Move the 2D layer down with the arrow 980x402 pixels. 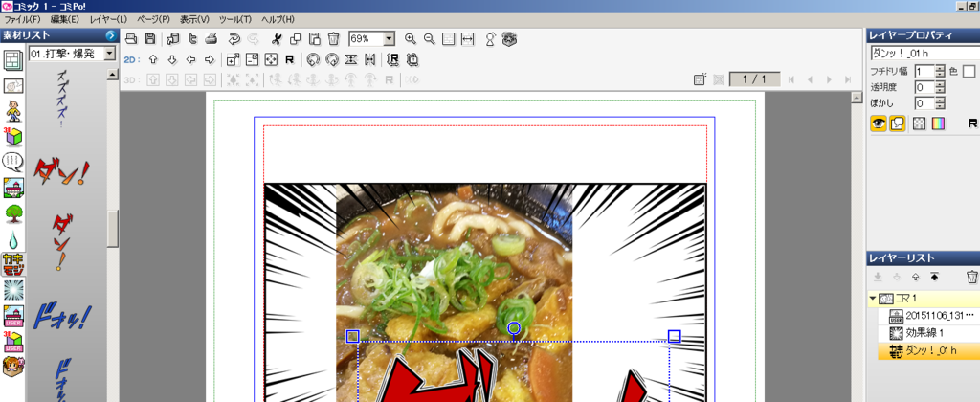tap(172, 60)
